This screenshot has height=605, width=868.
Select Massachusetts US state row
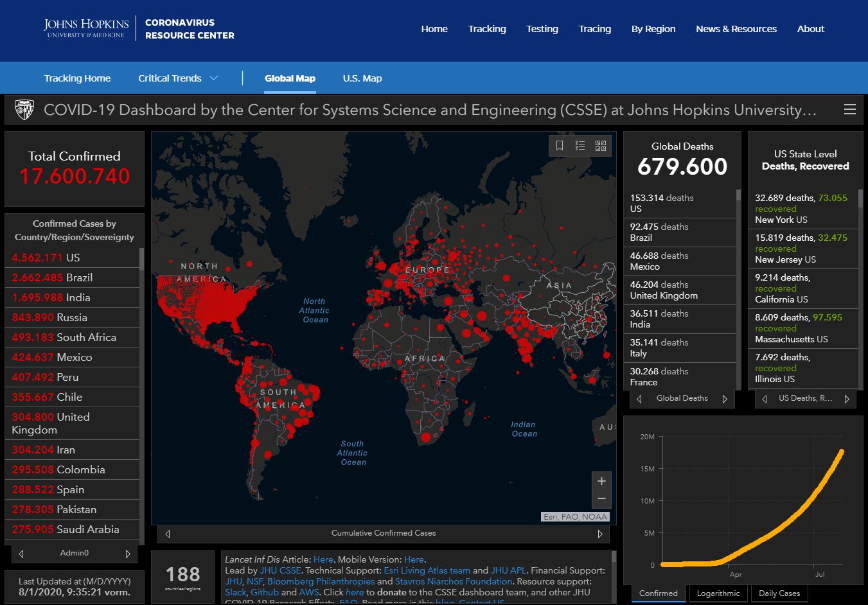point(803,328)
